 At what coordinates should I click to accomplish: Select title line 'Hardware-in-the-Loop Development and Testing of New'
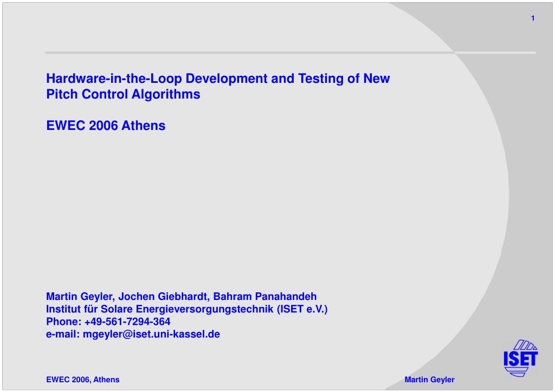218,79
